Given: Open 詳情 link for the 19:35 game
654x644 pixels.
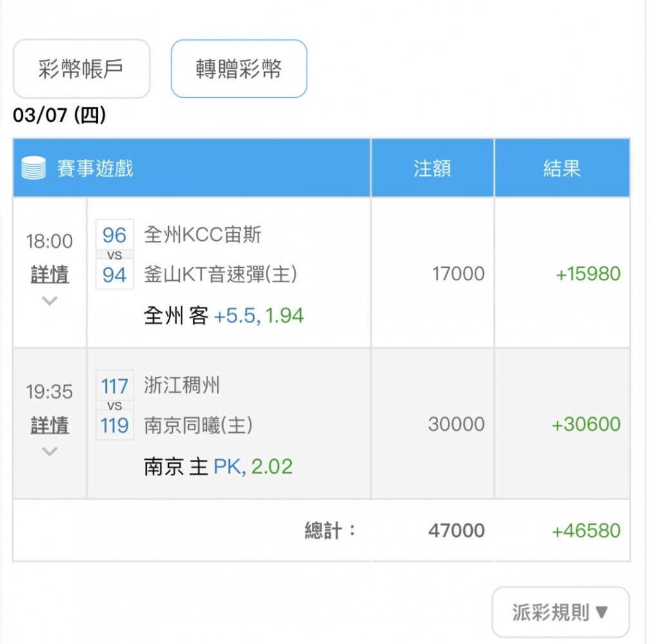Looking at the screenshot, I should [x=50, y=425].
